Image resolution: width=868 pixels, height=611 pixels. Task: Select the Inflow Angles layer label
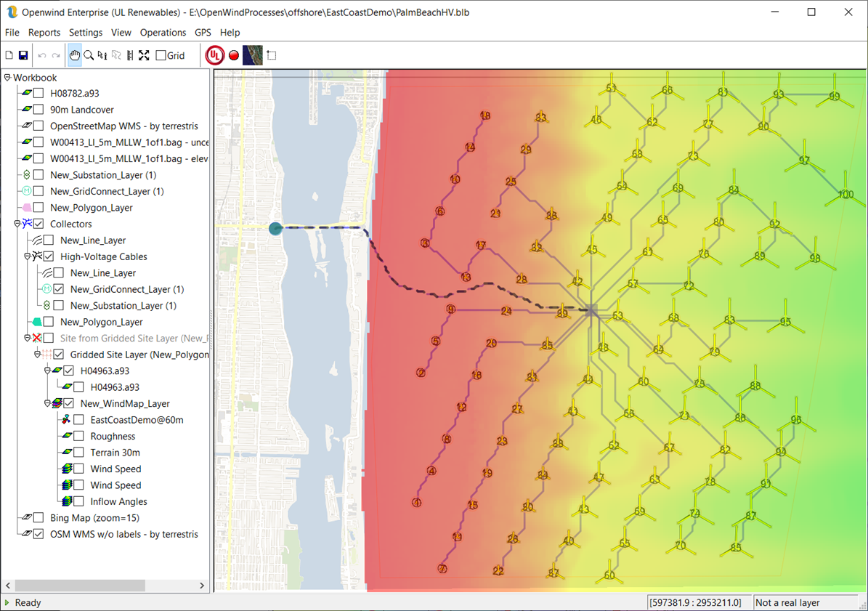(118, 501)
